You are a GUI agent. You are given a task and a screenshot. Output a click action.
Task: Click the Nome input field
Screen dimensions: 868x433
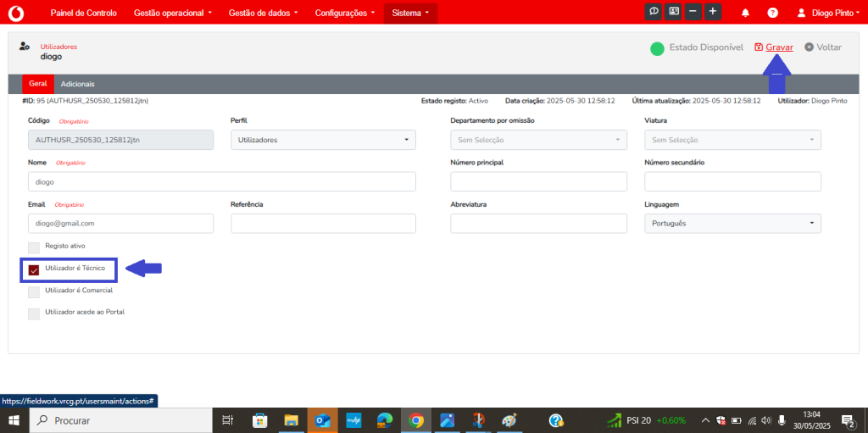(221, 181)
